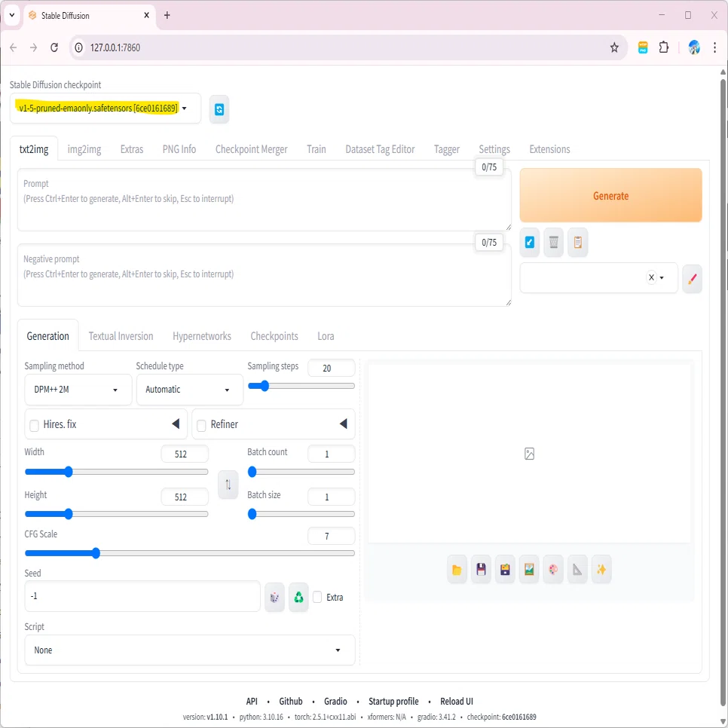Screen dimensions: 728x728
Task: Open the Sampling method dropdown
Action: click(x=78, y=390)
